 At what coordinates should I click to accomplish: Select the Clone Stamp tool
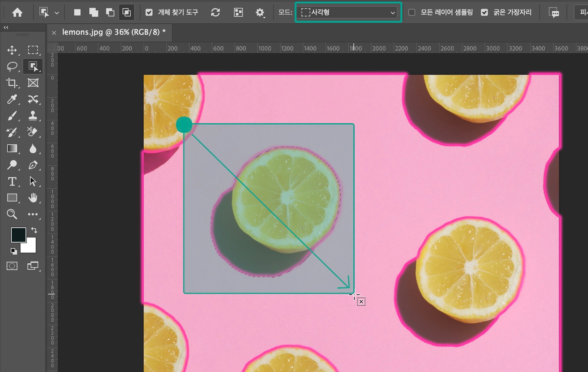point(33,116)
